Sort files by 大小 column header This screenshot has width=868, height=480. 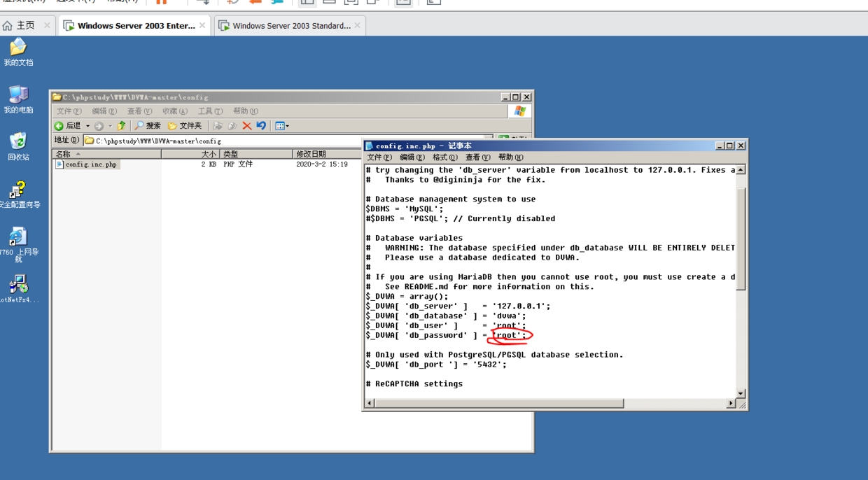pyautogui.click(x=190, y=154)
